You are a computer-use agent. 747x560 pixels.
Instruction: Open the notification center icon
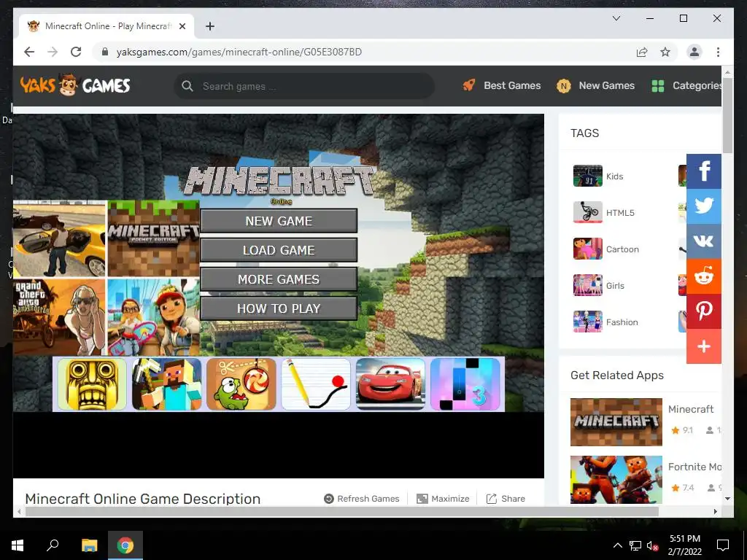[723, 545]
